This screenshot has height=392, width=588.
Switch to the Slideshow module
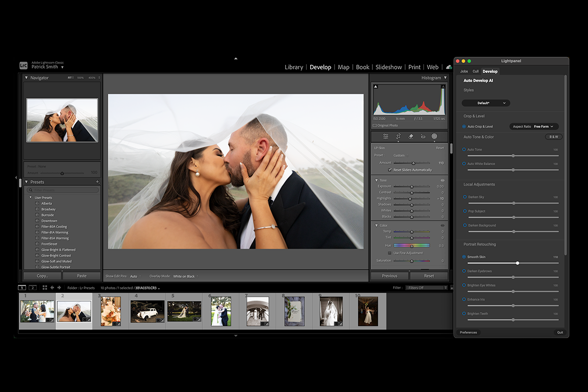tap(389, 67)
